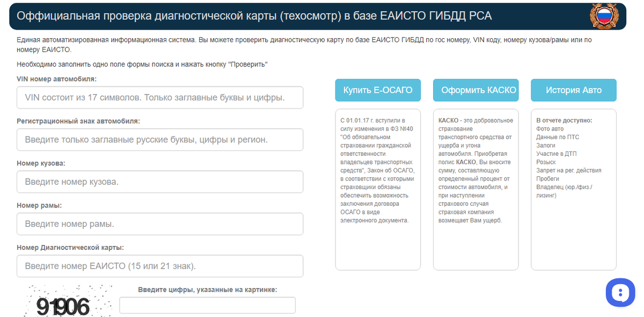The height and width of the screenshot is (317, 644).
Task: Click the КАСКО description text box
Action: (475, 189)
